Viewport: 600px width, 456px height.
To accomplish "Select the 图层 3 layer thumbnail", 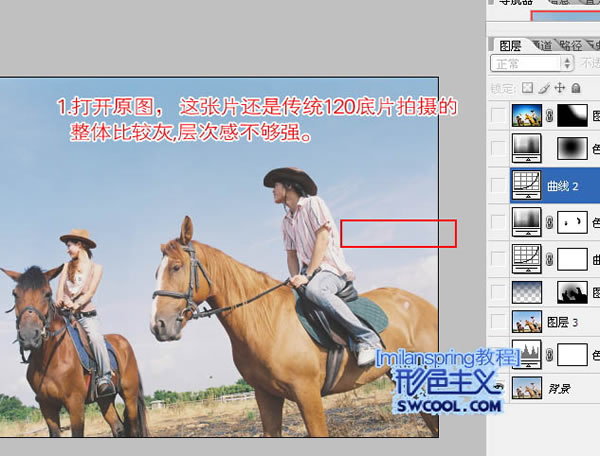I will click(x=526, y=322).
